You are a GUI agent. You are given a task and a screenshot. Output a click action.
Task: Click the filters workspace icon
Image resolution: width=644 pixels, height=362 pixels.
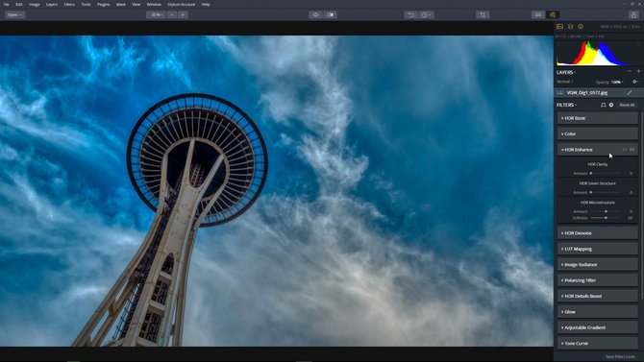tap(603, 105)
